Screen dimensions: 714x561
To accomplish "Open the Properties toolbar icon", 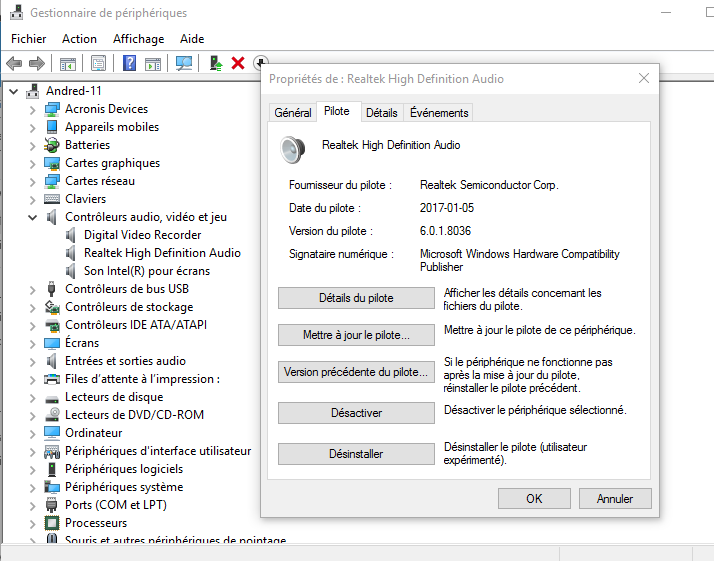I will click(98, 63).
